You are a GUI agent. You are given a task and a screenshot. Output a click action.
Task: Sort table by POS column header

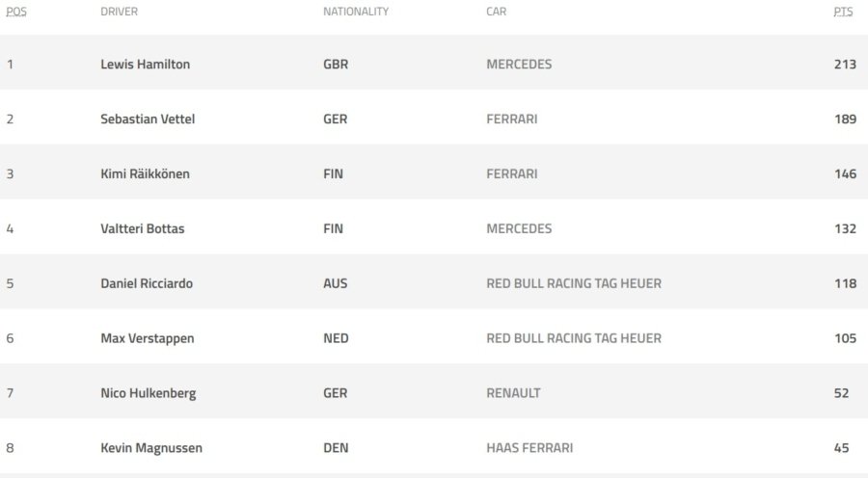pos(16,12)
